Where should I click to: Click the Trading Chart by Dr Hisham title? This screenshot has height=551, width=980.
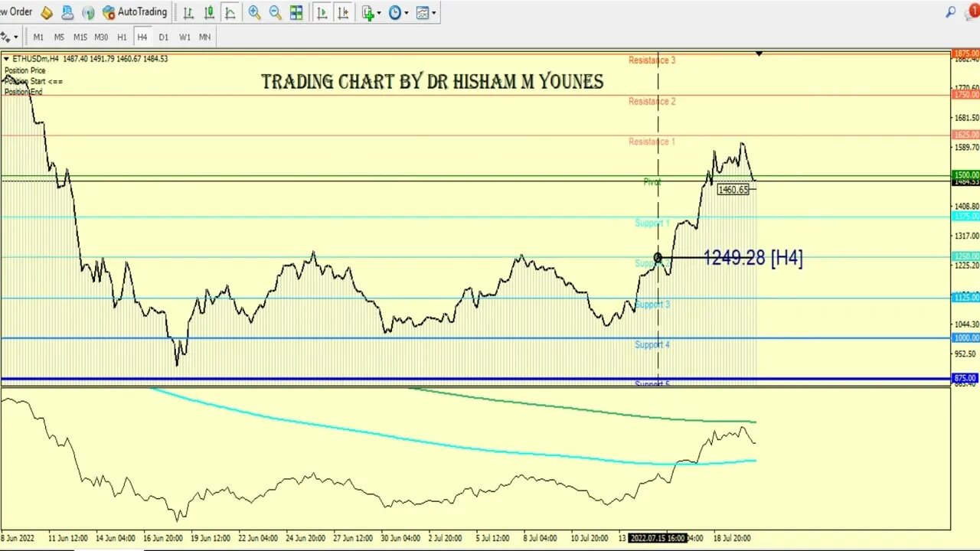tap(433, 82)
